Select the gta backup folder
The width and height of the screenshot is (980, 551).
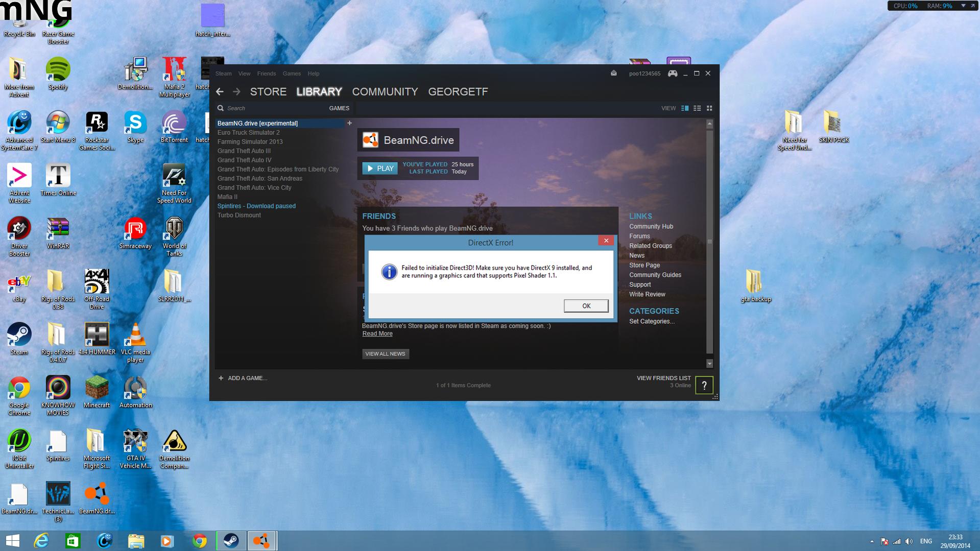(x=755, y=286)
